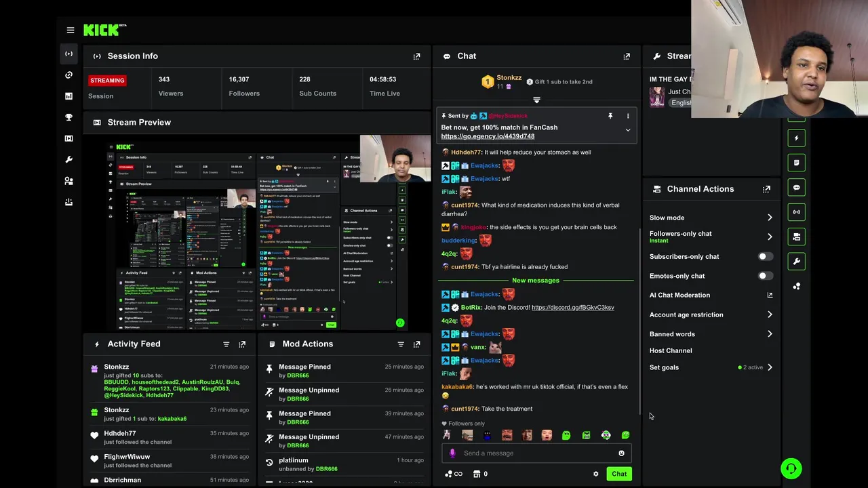Viewport: 868px width, 488px height.
Task: Open the upload tray icon in left sidebar
Action: [68, 202]
